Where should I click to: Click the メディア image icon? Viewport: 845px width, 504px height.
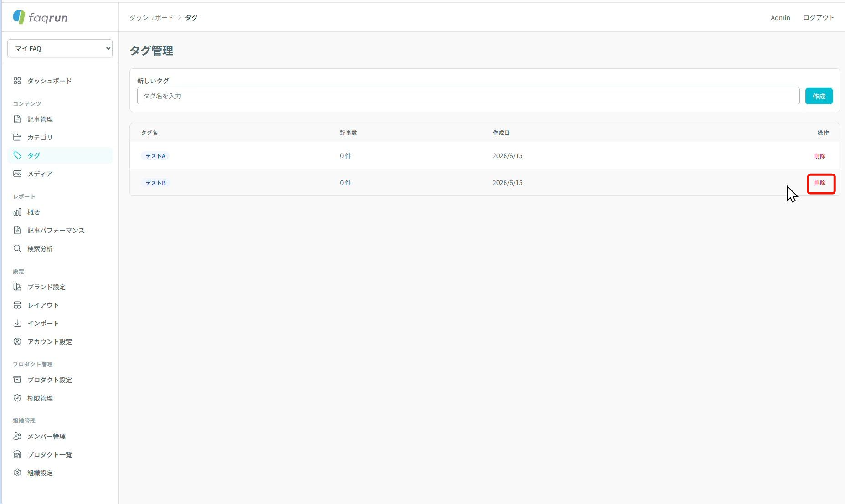coord(17,174)
